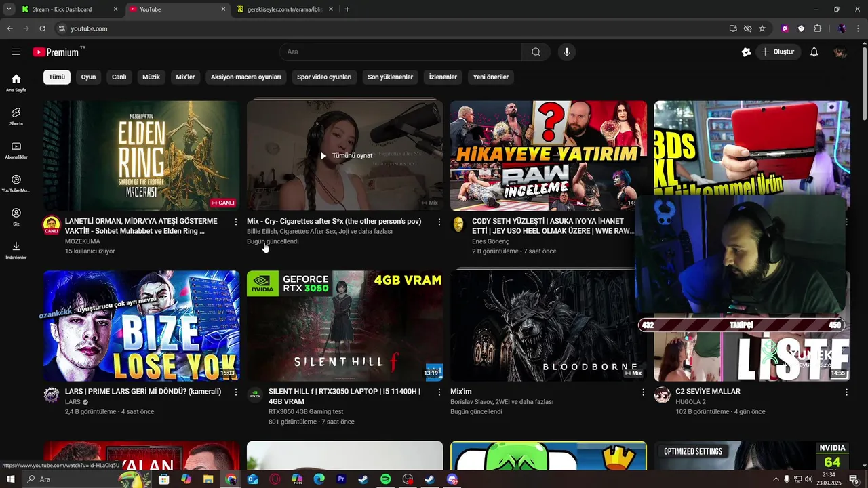Select the İzlenenler filter chip
The image size is (868, 488).
pos(443,77)
